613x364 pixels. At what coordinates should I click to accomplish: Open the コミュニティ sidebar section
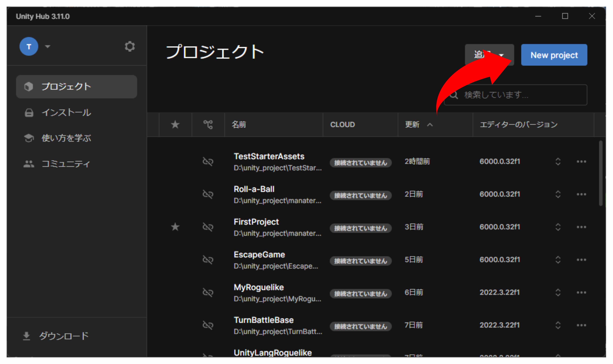(66, 164)
